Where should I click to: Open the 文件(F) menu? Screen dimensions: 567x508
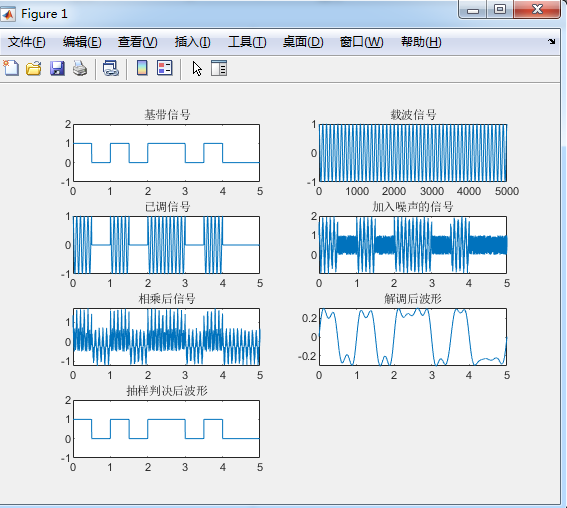point(26,42)
